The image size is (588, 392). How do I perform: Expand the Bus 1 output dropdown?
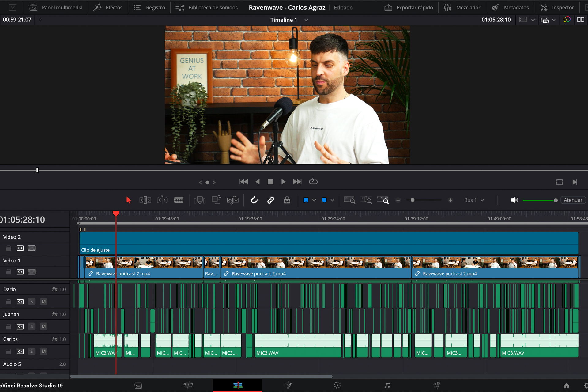point(482,200)
